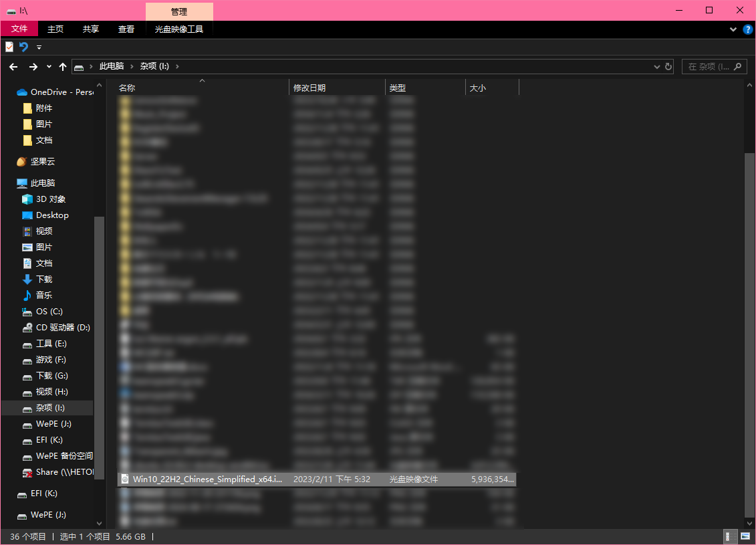This screenshot has width=756, height=545.
Task: Click the Undo icon in quick access toolbar
Action: pyautogui.click(x=23, y=47)
